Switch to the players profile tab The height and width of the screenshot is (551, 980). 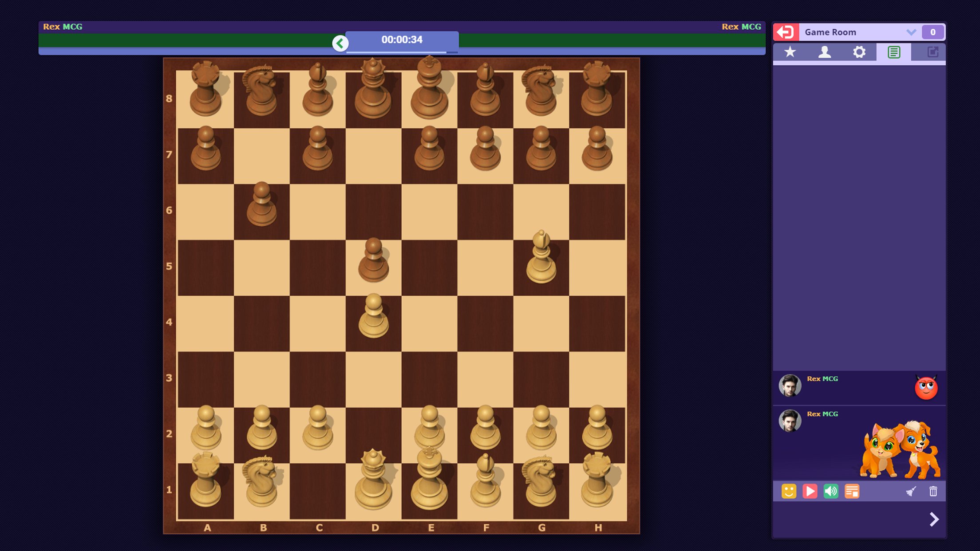[825, 52]
